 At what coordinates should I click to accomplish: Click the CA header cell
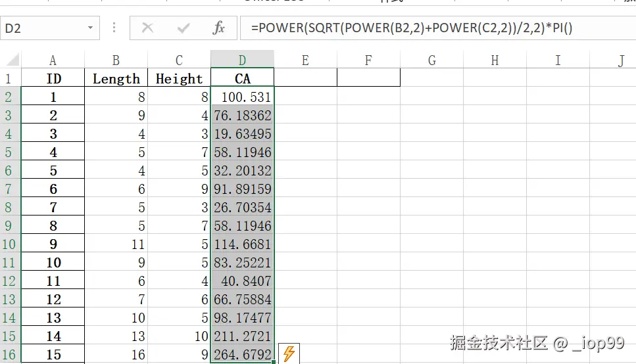[242, 78]
